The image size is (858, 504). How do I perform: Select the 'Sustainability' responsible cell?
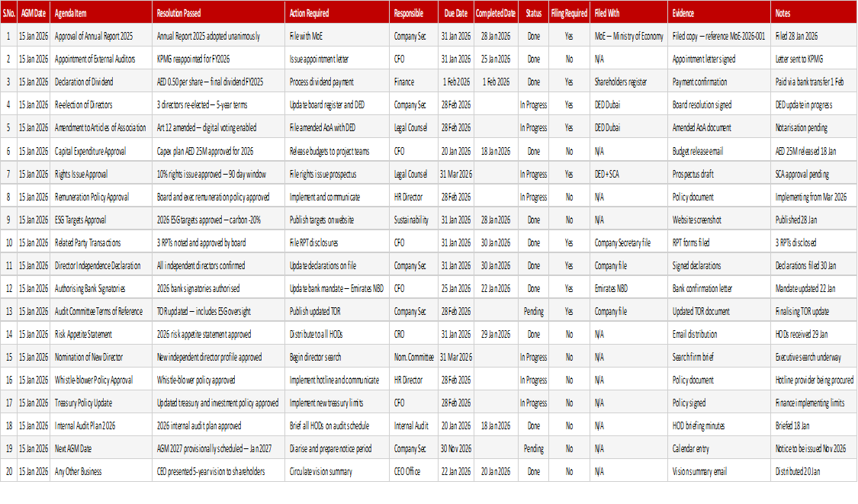click(x=414, y=220)
